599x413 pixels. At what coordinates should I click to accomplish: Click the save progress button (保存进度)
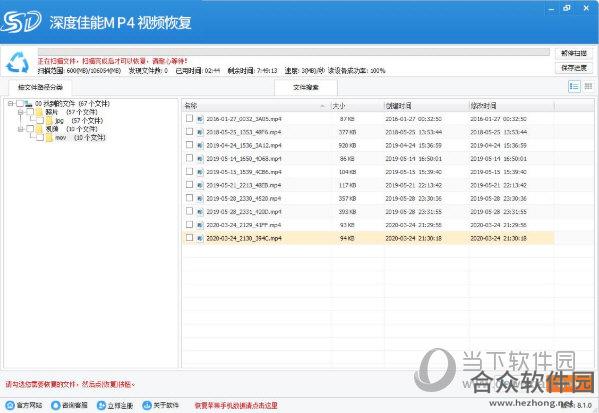point(574,68)
